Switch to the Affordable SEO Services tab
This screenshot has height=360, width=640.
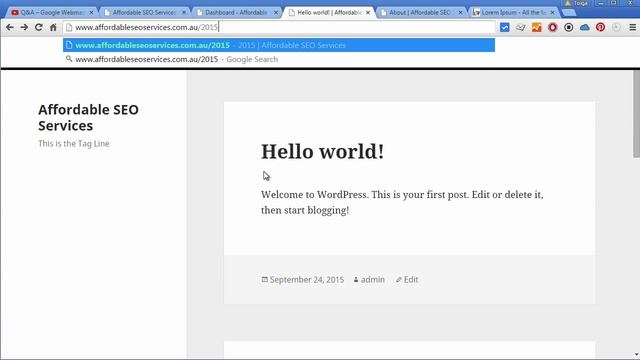click(x=144, y=13)
